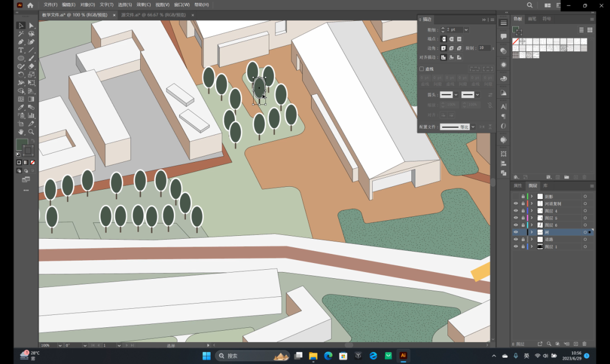Open the zoom level dropdown in the status bar
The height and width of the screenshot is (364, 610).
60,345
